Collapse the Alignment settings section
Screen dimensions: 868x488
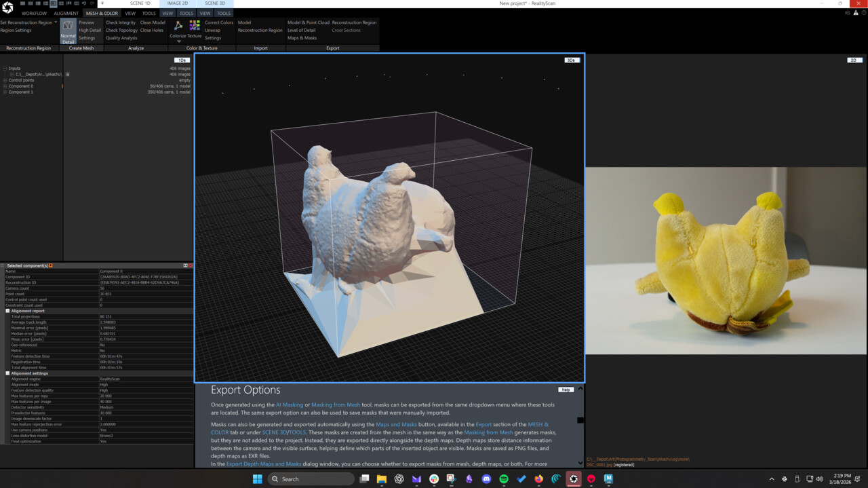8,373
